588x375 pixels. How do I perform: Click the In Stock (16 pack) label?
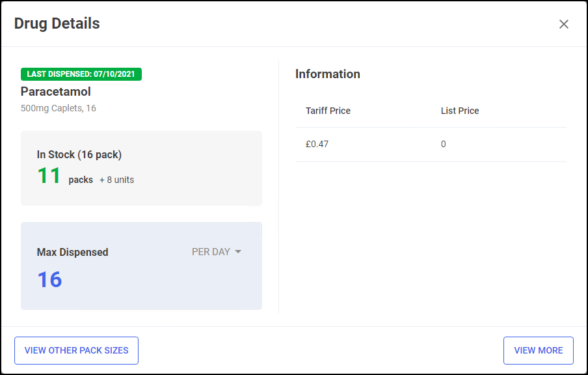(x=79, y=154)
